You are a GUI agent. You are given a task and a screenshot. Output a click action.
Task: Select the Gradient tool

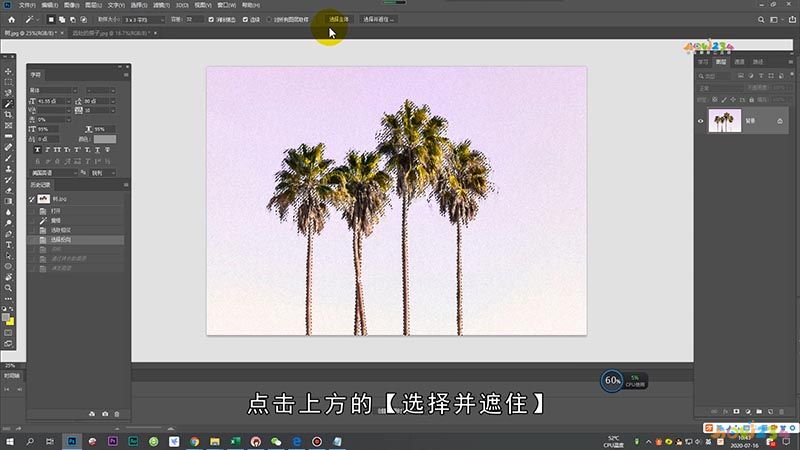[x=8, y=201]
